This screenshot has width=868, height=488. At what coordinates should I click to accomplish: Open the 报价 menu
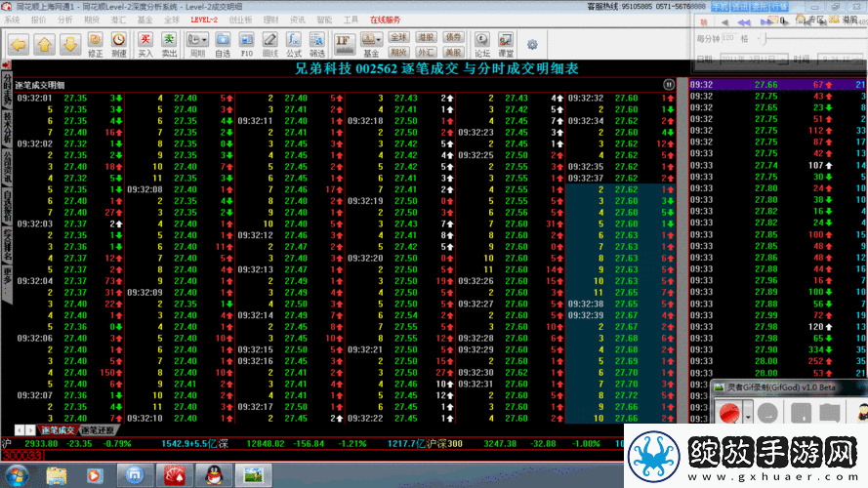39,20
